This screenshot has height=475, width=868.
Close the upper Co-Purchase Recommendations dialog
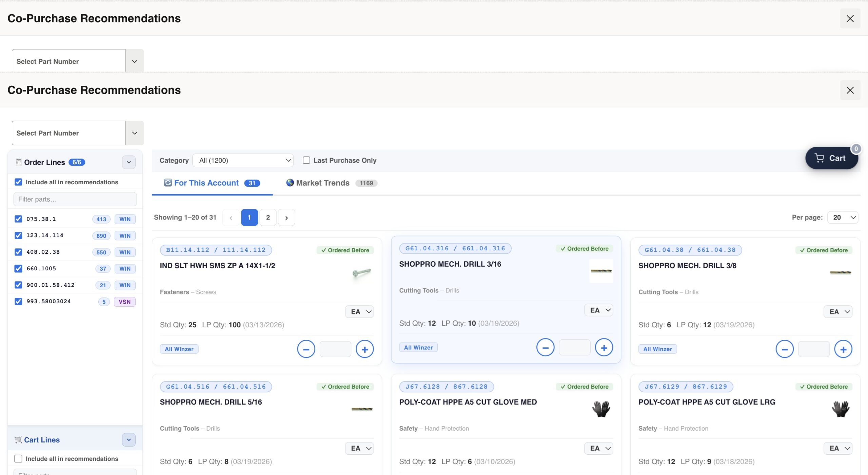click(850, 19)
